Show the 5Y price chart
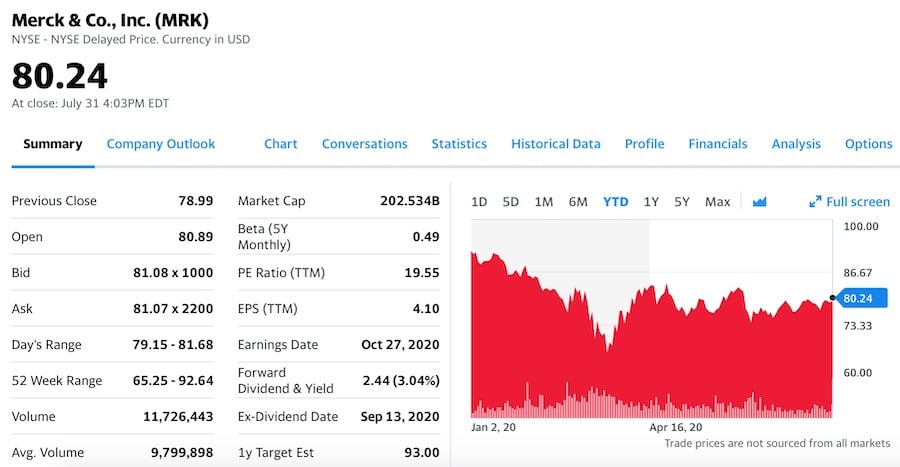 [x=682, y=202]
